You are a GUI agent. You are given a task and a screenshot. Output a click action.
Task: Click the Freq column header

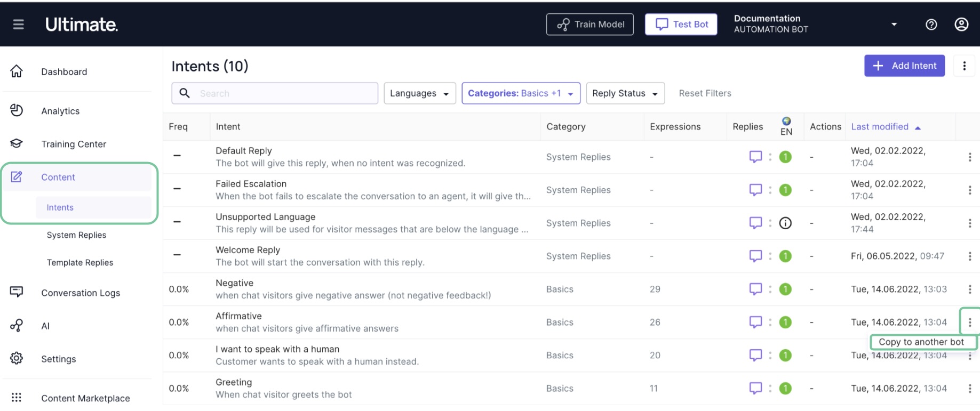coord(178,126)
